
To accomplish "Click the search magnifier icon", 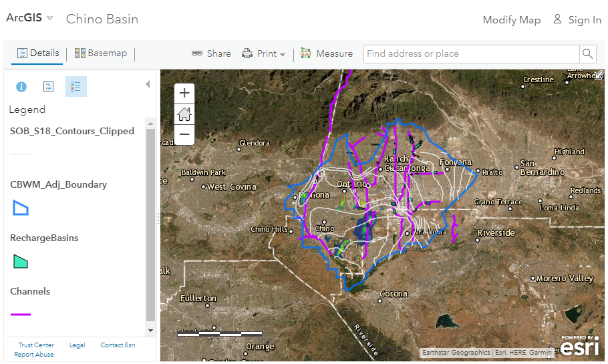I will 587,54.
